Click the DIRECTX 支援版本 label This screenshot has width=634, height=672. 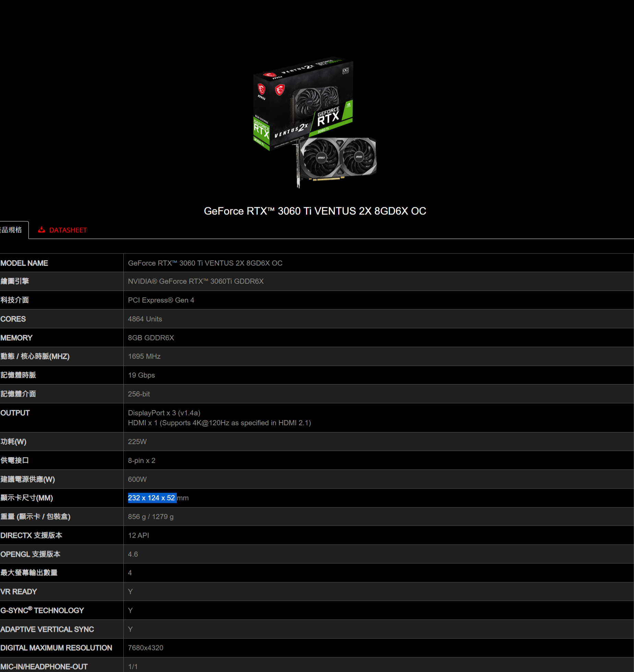tap(31, 536)
